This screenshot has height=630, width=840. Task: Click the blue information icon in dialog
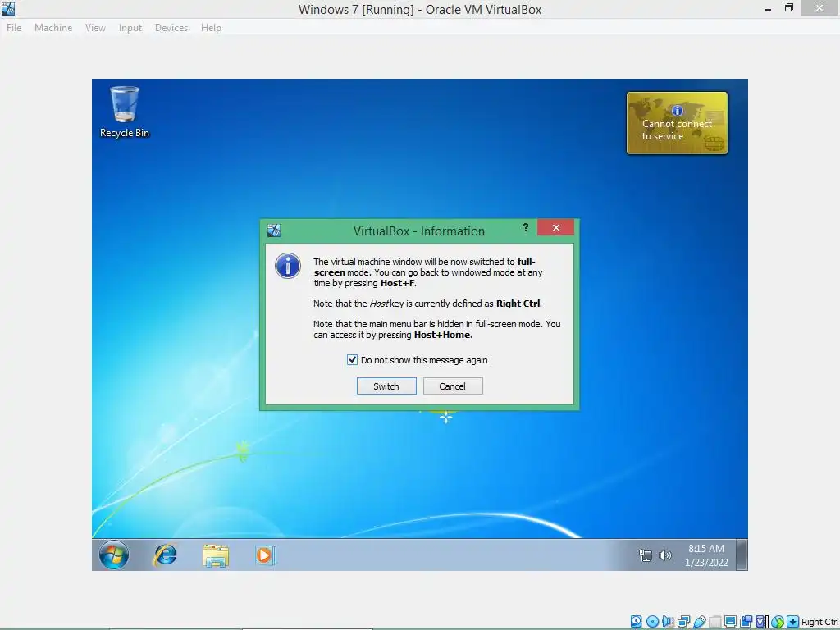288,266
